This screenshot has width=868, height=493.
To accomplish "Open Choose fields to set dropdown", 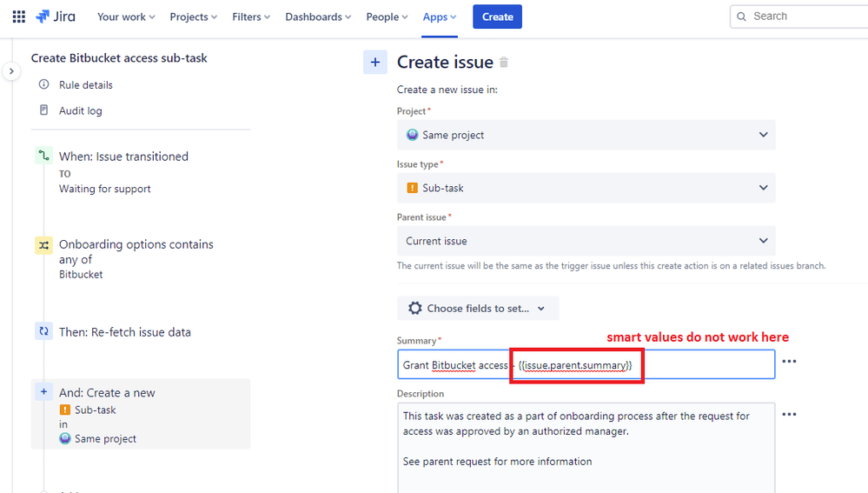I will [x=478, y=309].
